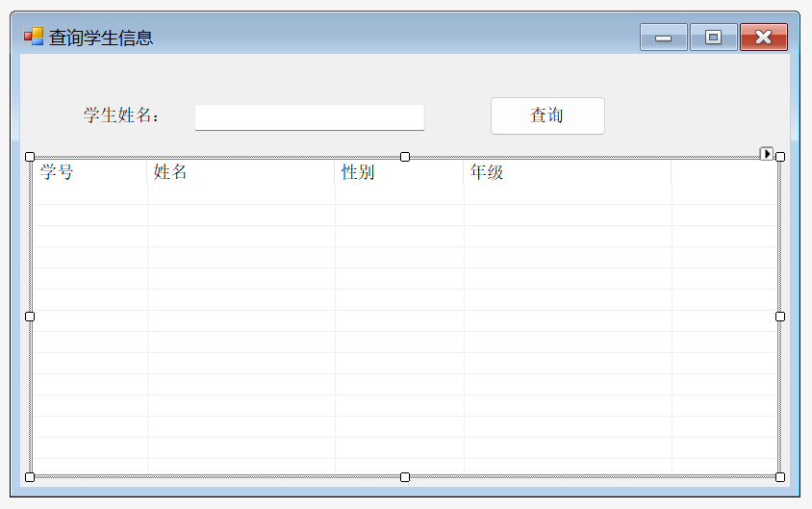
Task: Click the bottom-right resize handle of list
Action: pyautogui.click(x=780, y=477)
